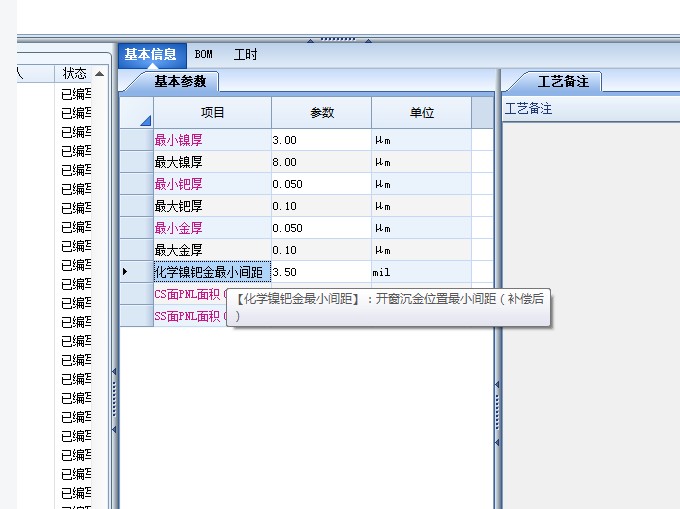The image size is (680, 509).
Task: Open the 工时 tab
Action: (x=245, y=55)
